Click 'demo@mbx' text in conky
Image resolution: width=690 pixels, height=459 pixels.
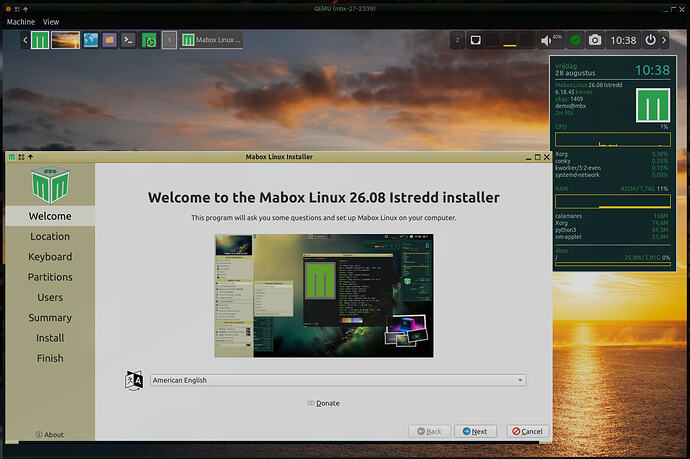[570, 106]
